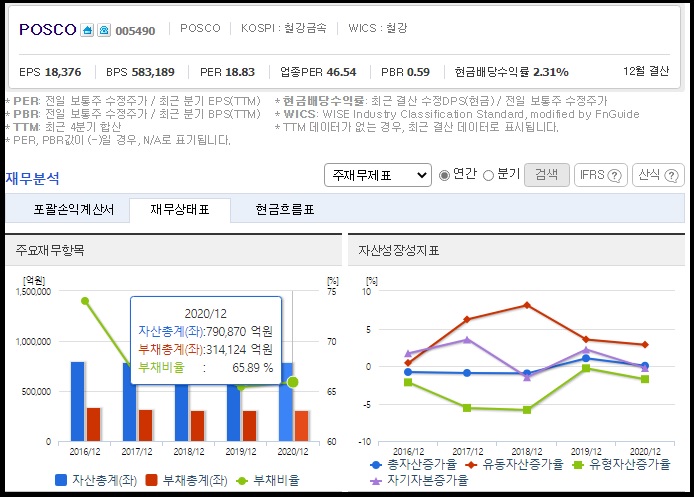The image size is (694, 497).
Task: Click the KOSPI : 철강금속 classification text
Action: point(284,28)
